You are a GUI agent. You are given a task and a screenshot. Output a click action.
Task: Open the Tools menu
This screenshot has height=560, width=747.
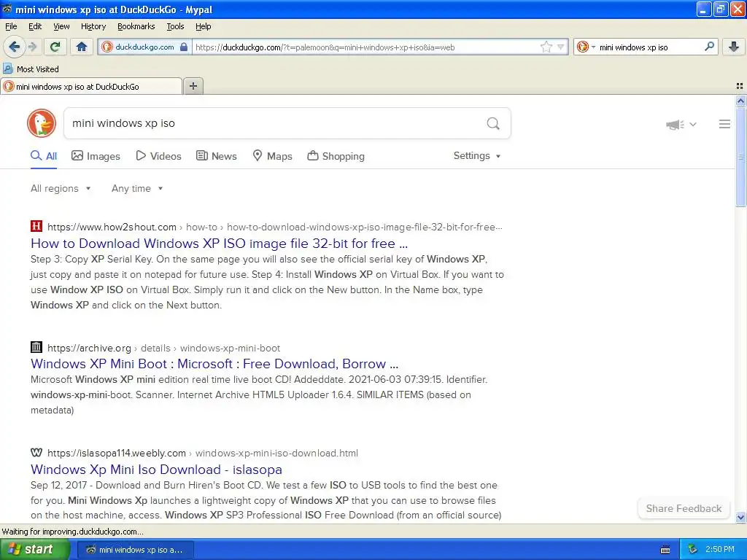click(175, 26)
